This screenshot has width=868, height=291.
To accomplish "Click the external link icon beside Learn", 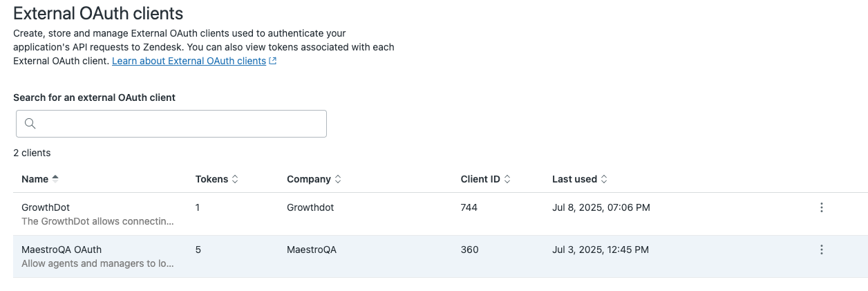I will (x=273, y=61).
